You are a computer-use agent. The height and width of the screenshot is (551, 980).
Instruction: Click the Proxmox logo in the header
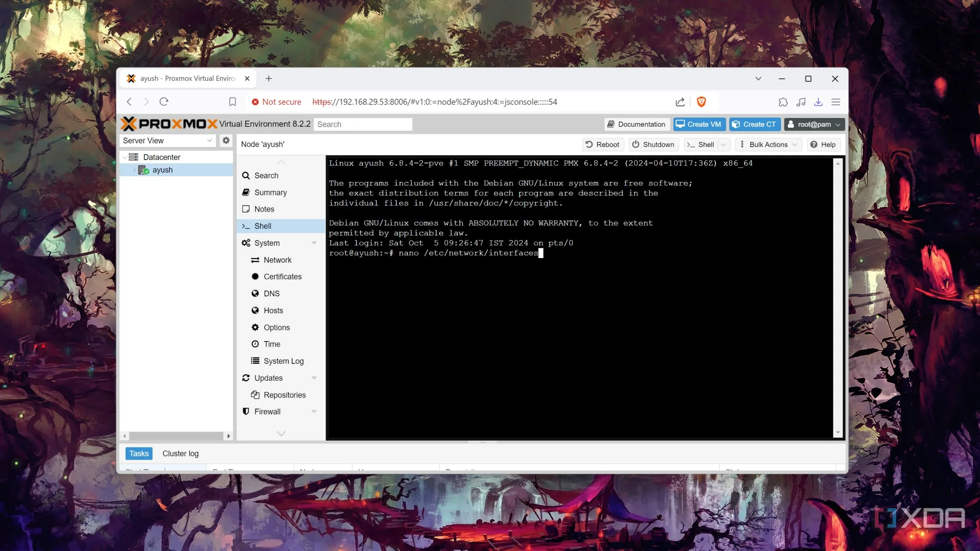point(169,124)
